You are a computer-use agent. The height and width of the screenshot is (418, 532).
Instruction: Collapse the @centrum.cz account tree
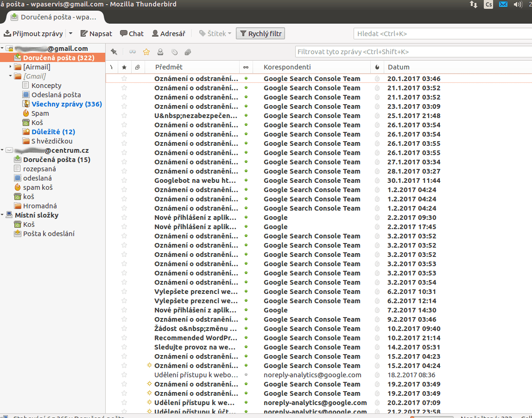pyautogui.click(x=2, y=150)
